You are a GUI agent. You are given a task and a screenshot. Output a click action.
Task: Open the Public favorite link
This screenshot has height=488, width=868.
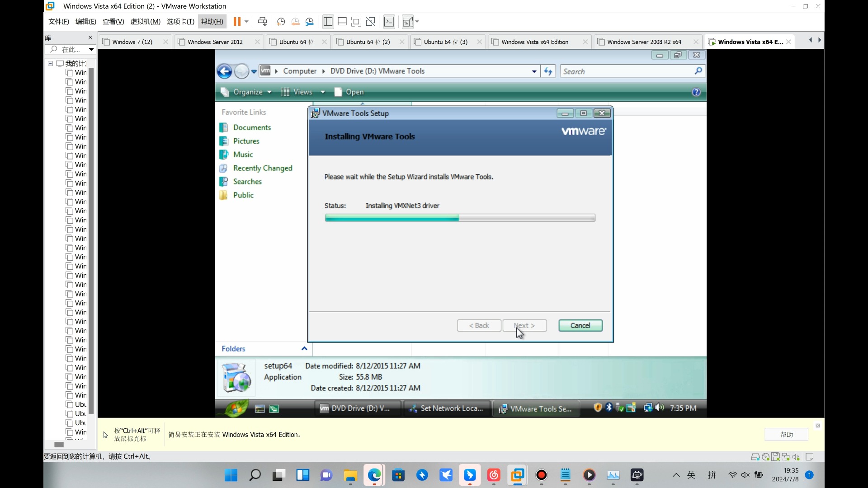point(243,195)
